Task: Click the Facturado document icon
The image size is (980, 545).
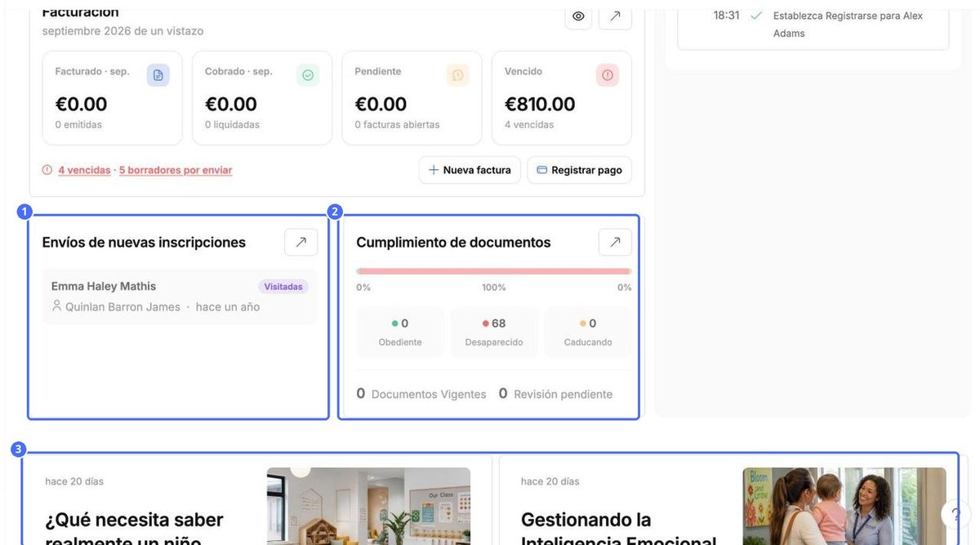Action: pyautogui.click(x=158, y=75)
